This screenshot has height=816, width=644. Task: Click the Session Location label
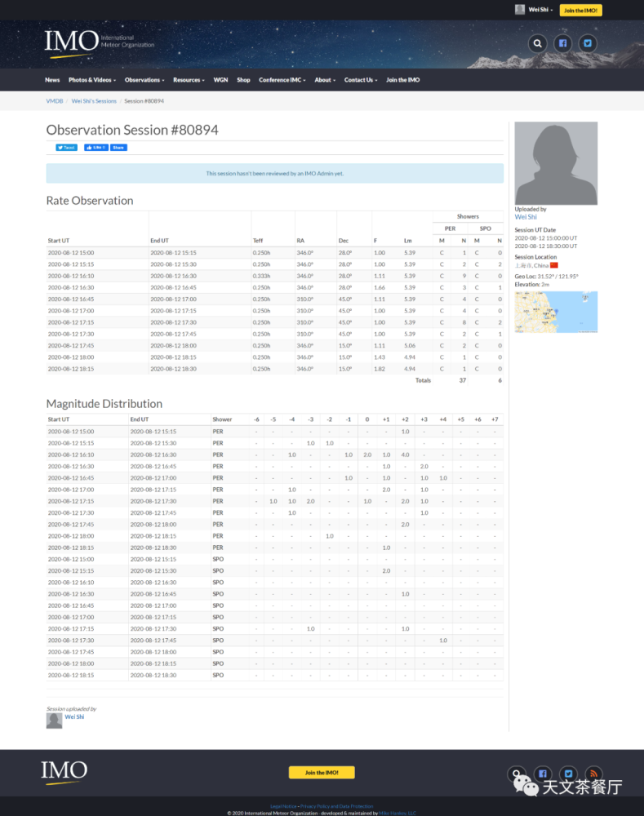tap(535, 257)
